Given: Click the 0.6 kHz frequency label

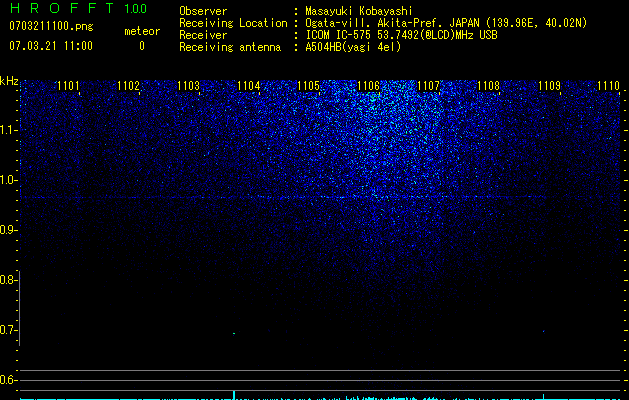Looking at the screenshot, I should pos(8,380).
